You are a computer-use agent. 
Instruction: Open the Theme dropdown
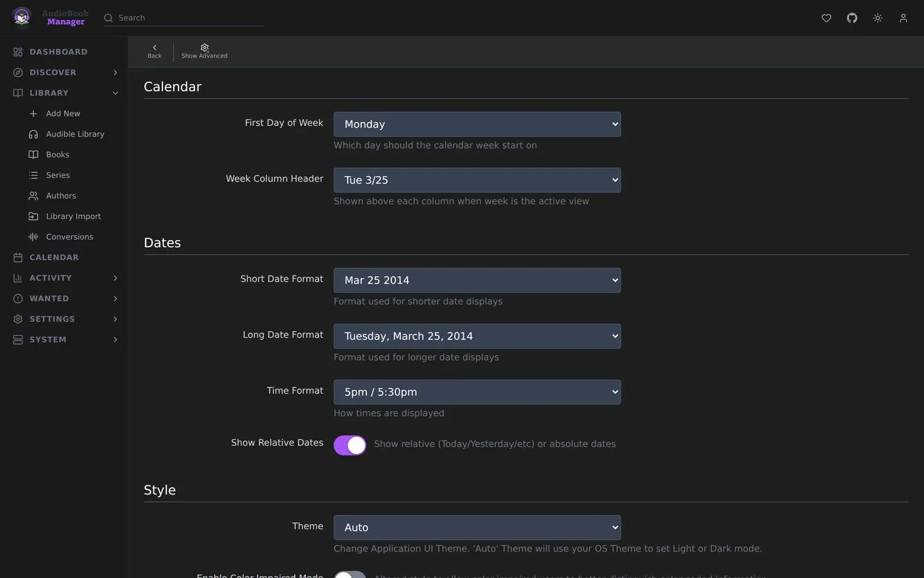[477, 527]
